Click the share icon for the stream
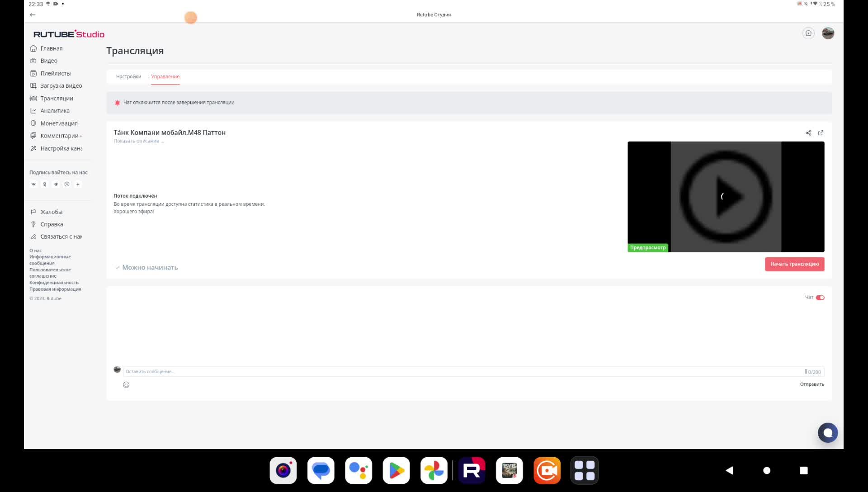 pos(808,133)
